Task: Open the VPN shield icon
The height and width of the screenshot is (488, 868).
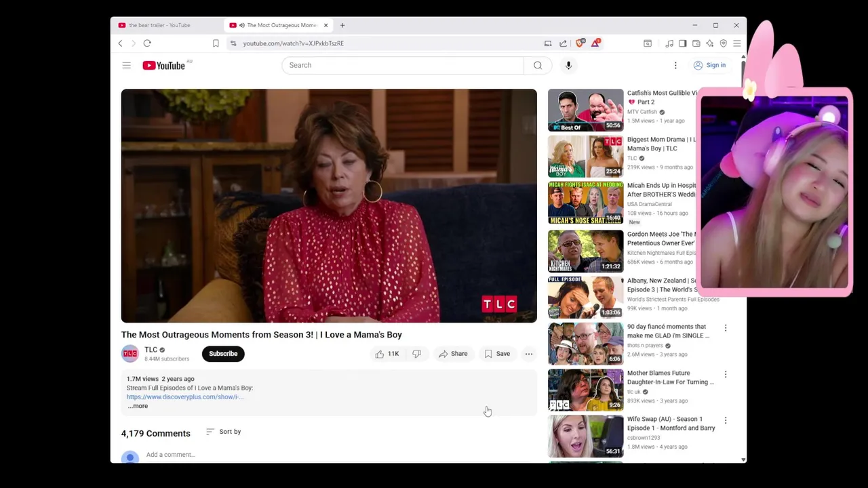Action: click(724, 43)
